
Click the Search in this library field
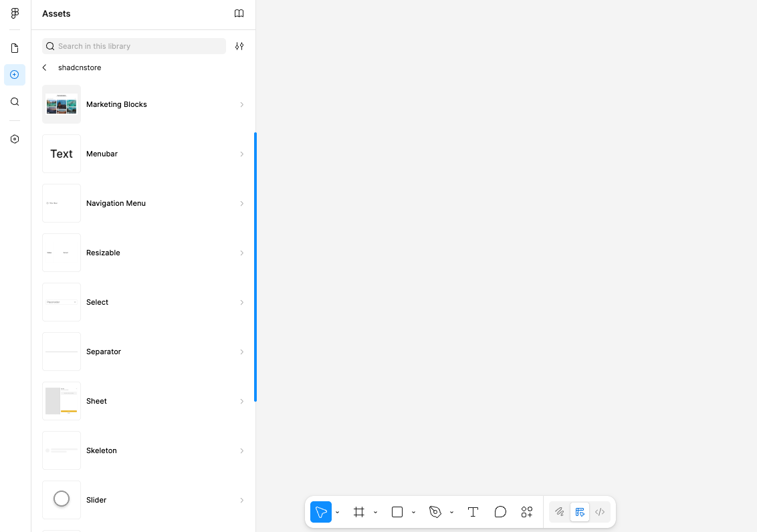click(134, 46)
